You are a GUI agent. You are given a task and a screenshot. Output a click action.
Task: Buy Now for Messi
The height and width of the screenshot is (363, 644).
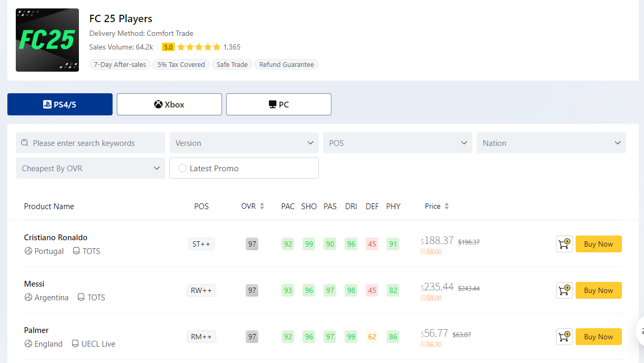click(x=599, y=290)
